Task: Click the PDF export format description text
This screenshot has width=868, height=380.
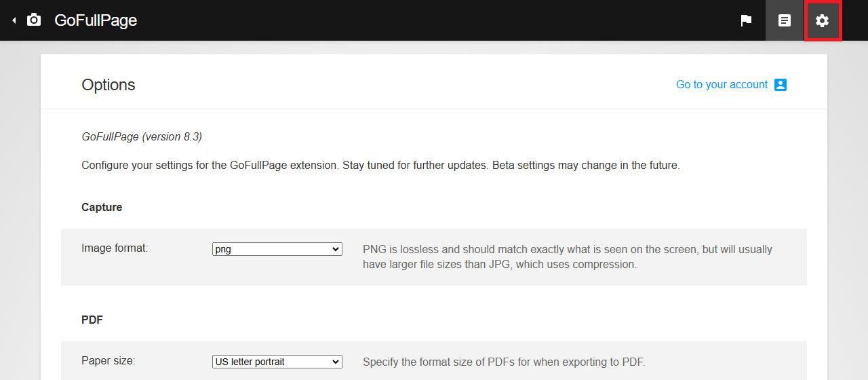Action: 503,362
